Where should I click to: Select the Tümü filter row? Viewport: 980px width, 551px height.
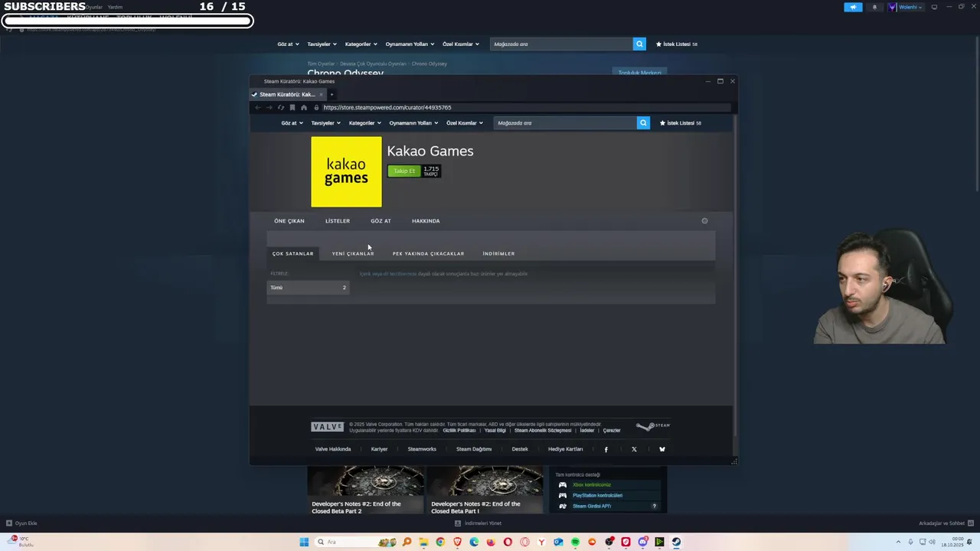[x=308, y=287]
